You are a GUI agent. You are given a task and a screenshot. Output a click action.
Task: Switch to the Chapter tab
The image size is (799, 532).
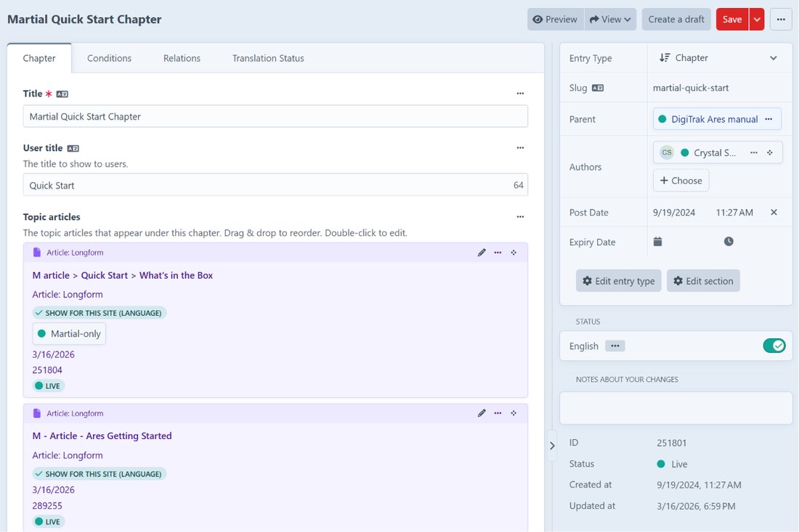[x=39, y=59]
